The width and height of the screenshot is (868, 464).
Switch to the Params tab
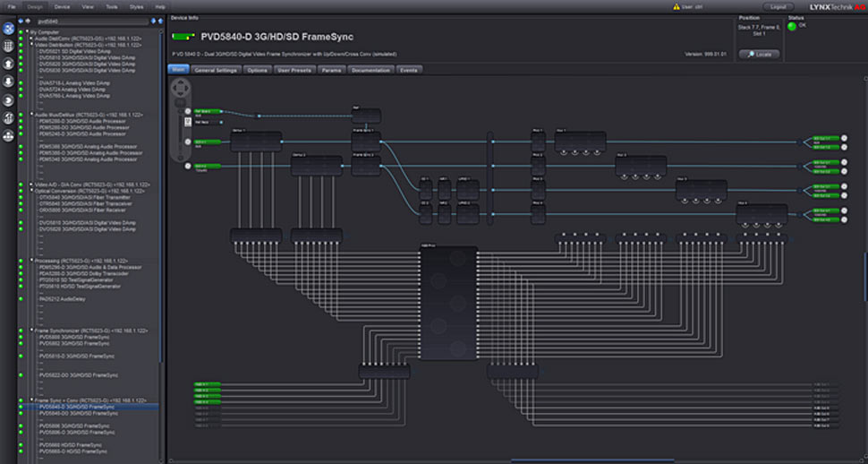[x=332, y=71]
